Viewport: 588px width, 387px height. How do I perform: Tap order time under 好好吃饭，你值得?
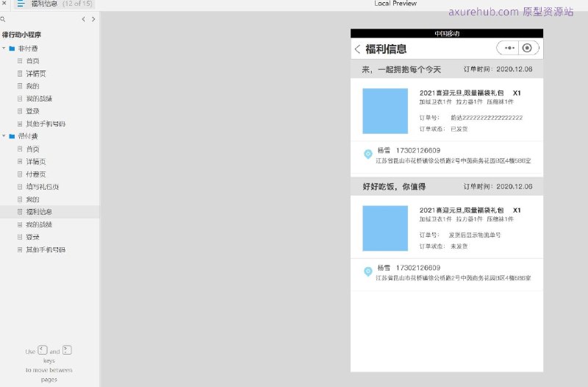(498, 187)
